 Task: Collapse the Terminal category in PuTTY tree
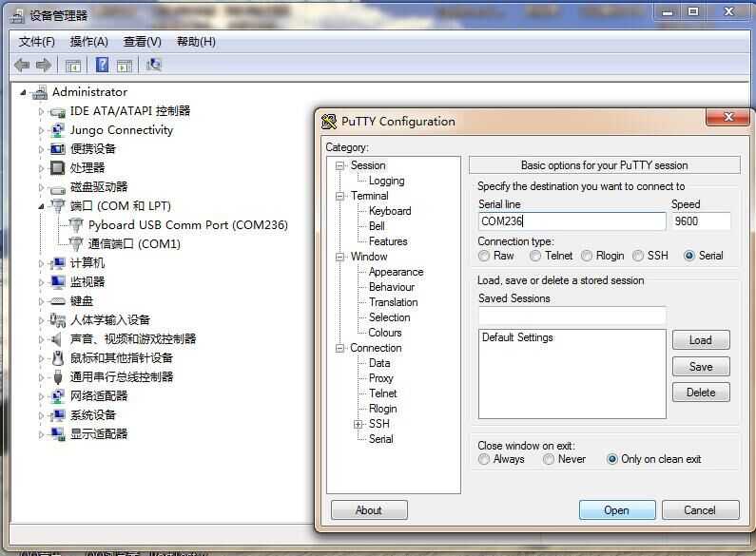(339, 196)
